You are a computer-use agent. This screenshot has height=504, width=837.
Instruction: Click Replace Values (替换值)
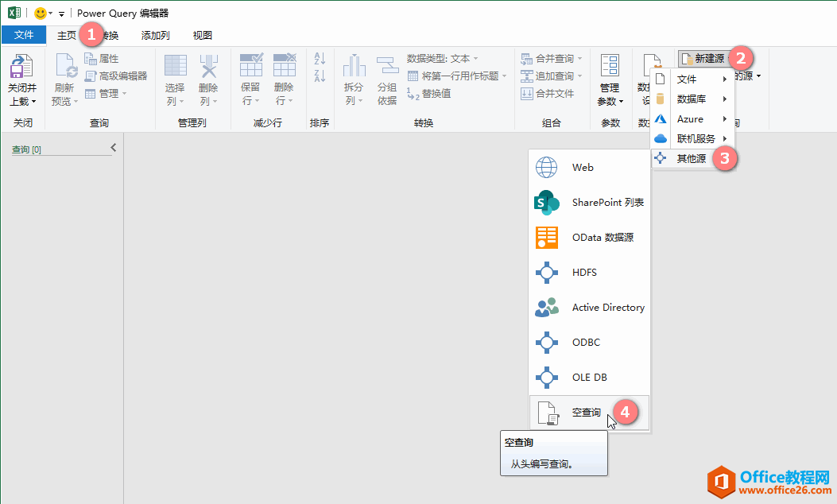point(429,94)
